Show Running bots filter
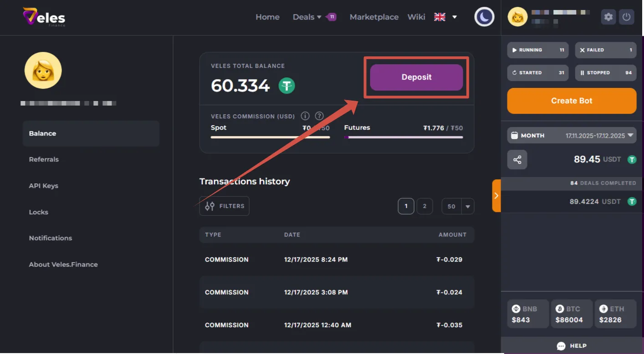Screen dimensions: 644x354 [x=537, y=50]
